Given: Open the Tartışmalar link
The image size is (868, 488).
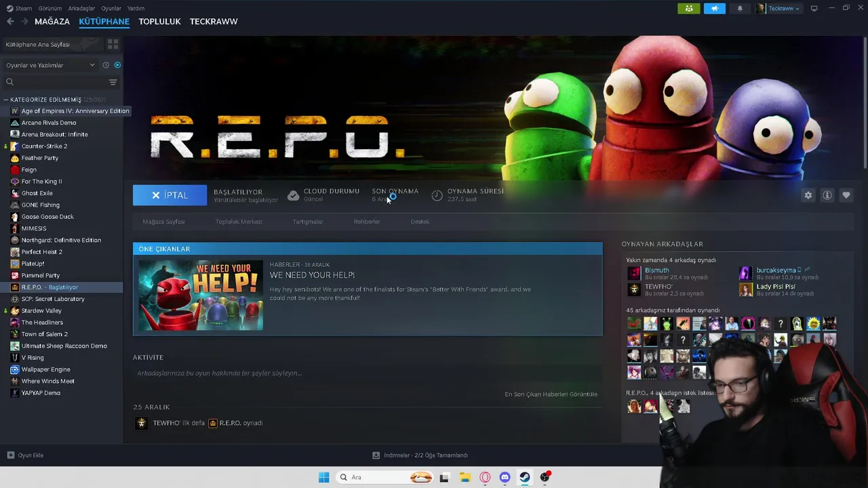Looking at the screenshot, I should (308, 222).
